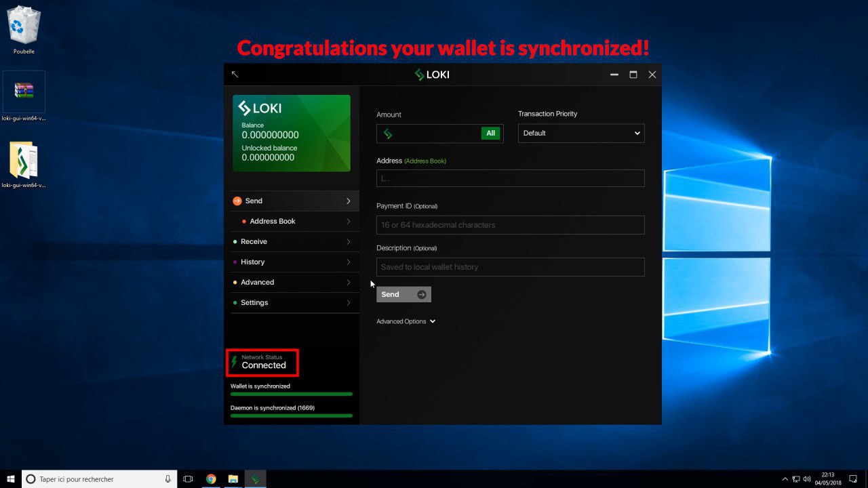Click the Payment ID input field
The image size is (868, 488).
pos(510,225)
